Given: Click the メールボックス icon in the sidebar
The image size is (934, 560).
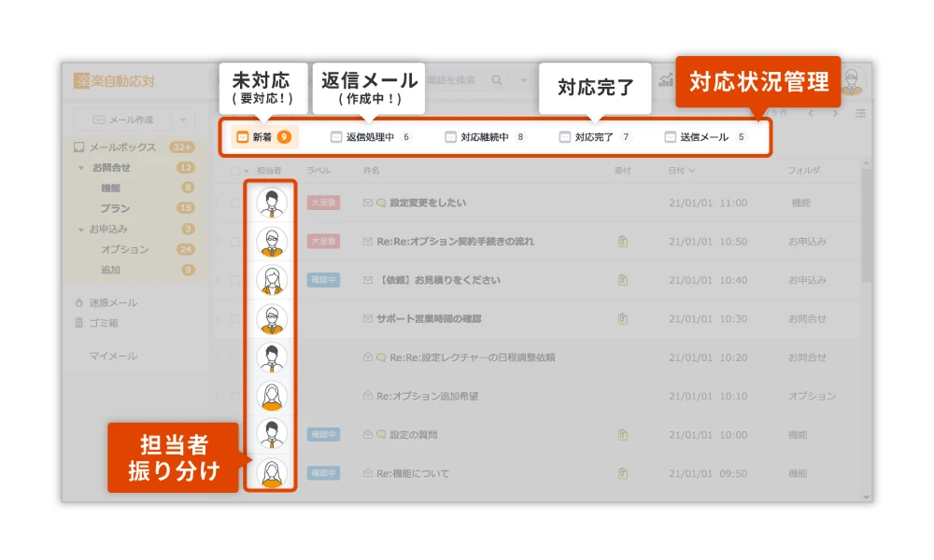Looking at the screenshot, I should (x=78, y=146).
